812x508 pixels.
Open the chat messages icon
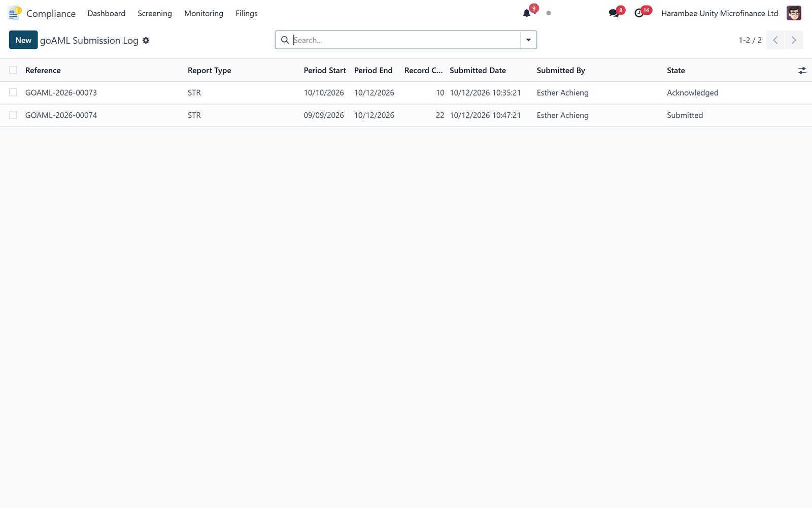[x=614, y=13]
